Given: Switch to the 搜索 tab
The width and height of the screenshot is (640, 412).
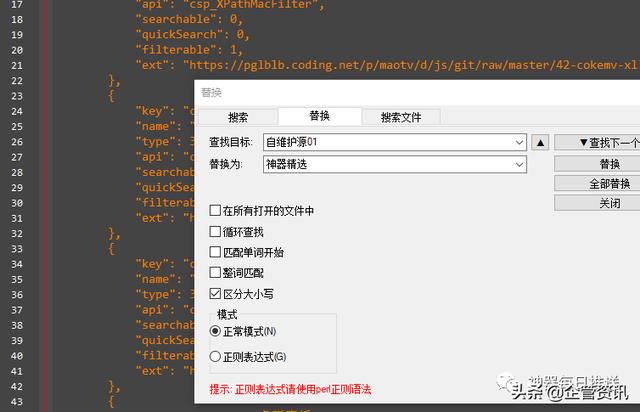Looking at the screenshot, I should [238, 117].
